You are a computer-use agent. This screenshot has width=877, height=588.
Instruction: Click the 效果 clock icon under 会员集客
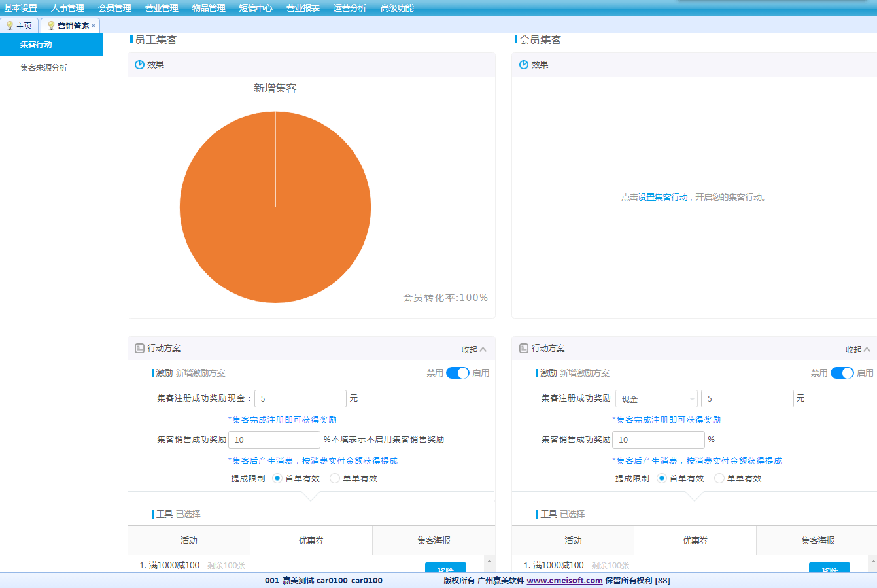point(523,65)
